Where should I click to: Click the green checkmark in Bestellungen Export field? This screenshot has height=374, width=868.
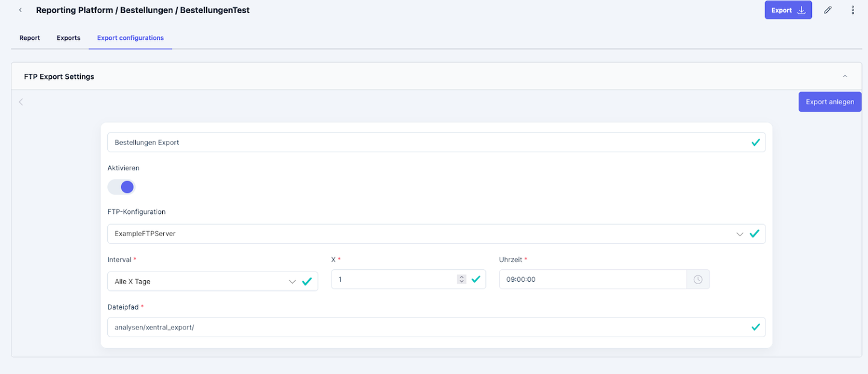coord(755,143)
